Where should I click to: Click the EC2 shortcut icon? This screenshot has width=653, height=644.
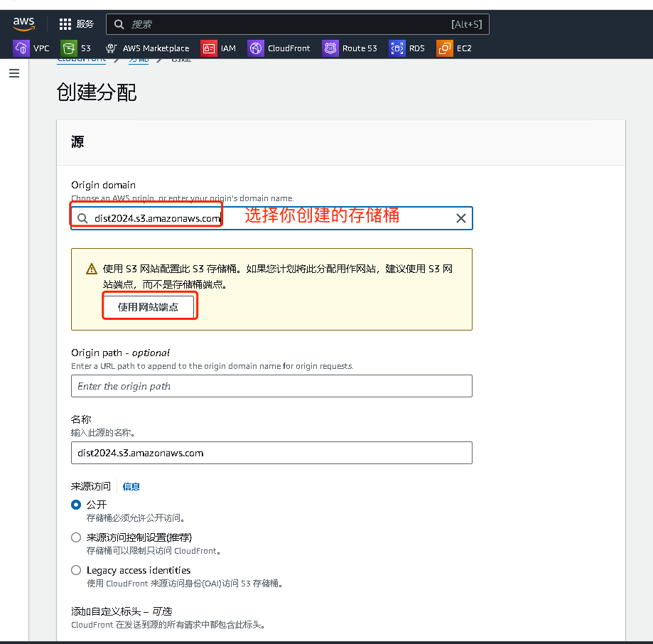[x=444, y=48]
